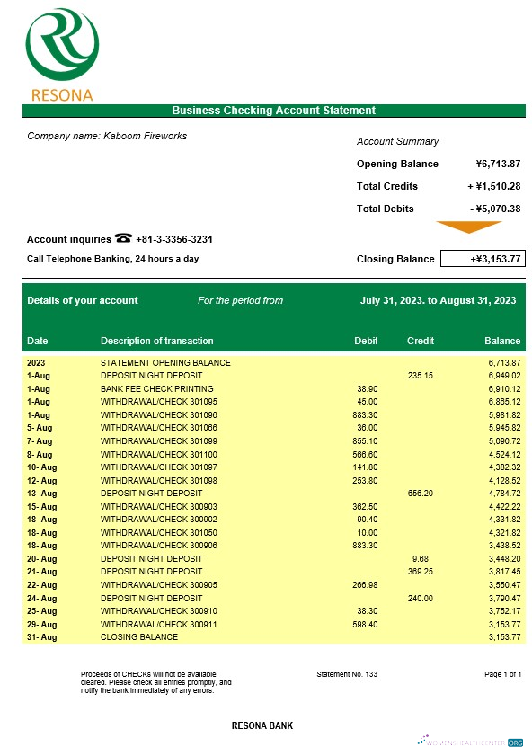This screenshot has width=532, height=756.
Task: Click the Description of transaction header
Action: (156, 341)
